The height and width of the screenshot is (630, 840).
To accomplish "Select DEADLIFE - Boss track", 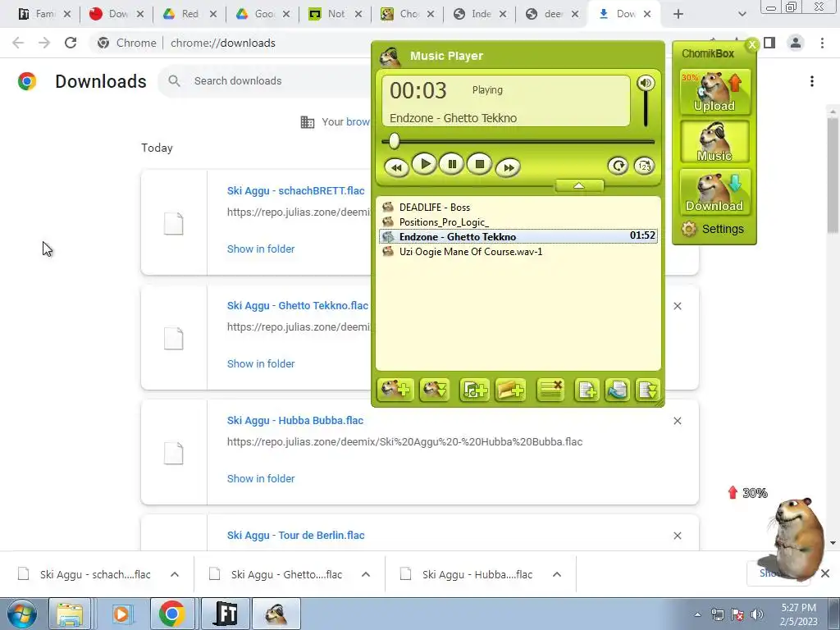I will (x=518, y=208).
